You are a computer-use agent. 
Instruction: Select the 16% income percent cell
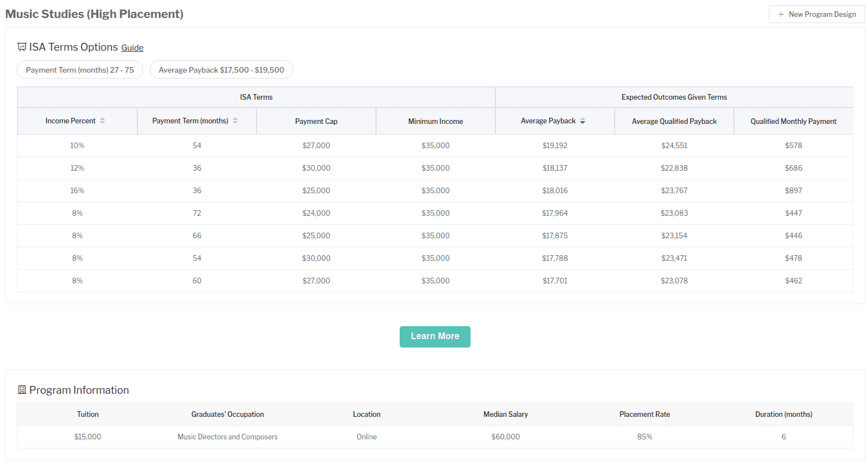click(77, 190)
